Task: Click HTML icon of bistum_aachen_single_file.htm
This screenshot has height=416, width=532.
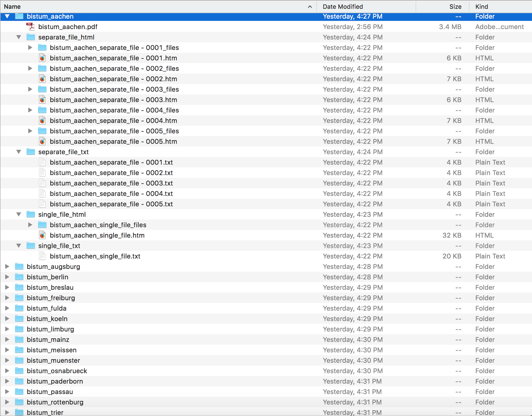Action: [x=42, y=235]
